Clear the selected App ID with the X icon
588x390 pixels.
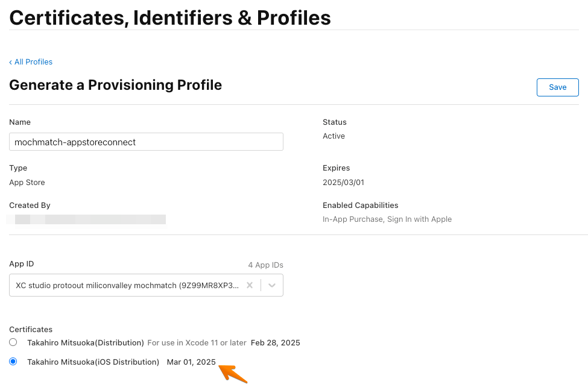[x=250, y=286]
